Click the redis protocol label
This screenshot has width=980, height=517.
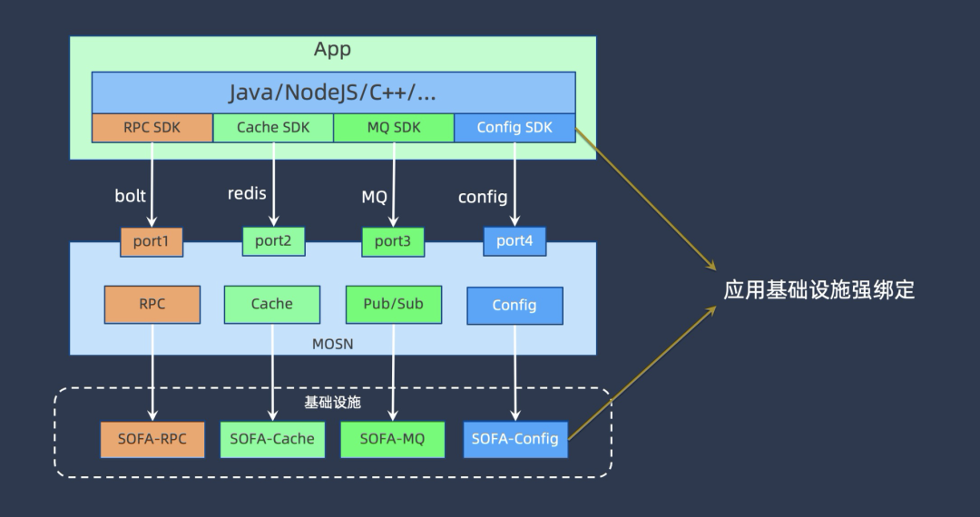pos(247,193)
